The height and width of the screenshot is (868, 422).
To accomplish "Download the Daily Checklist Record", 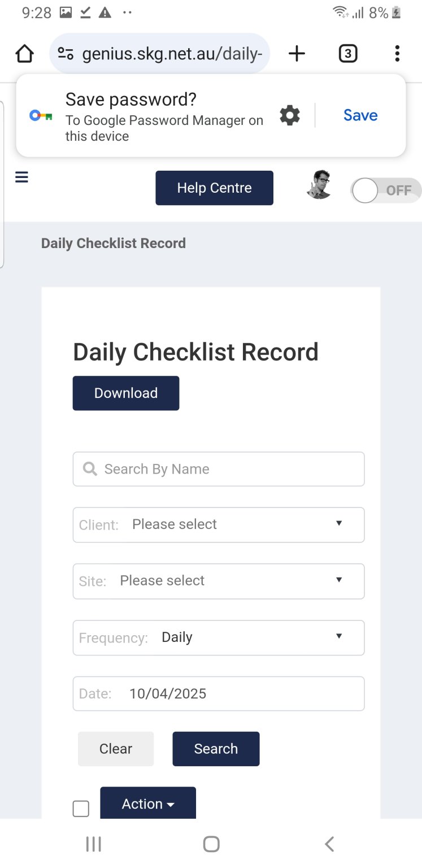I will click(x=125, y=393).
